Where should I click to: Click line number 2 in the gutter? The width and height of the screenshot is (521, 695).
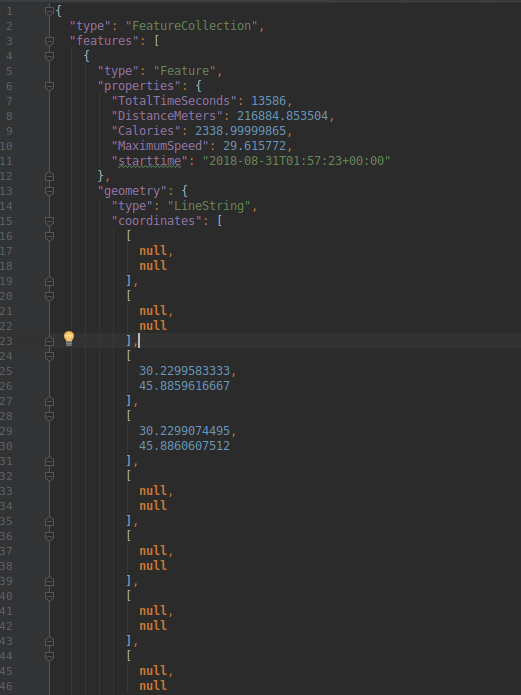point(9,26)
